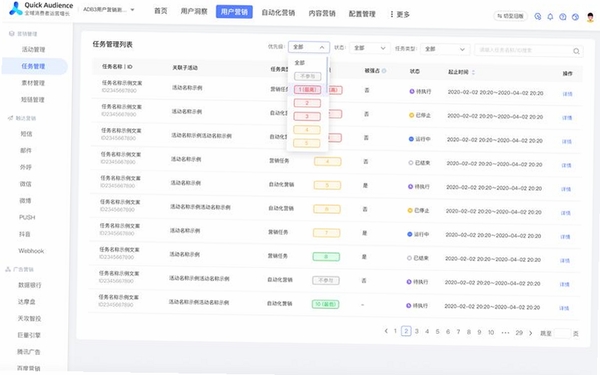Open Webhook in sidebar
Viewport: 600px width, 375px height.
pos(31,251)
